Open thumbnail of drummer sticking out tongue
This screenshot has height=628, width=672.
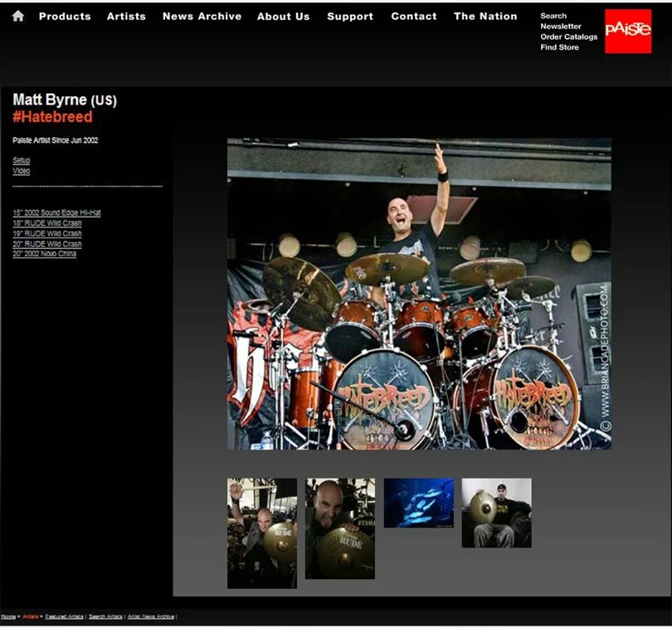click(340, 528)
